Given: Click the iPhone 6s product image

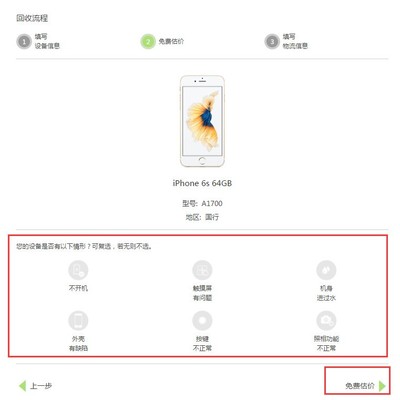Looking at the screenshot, I should 202,121.
